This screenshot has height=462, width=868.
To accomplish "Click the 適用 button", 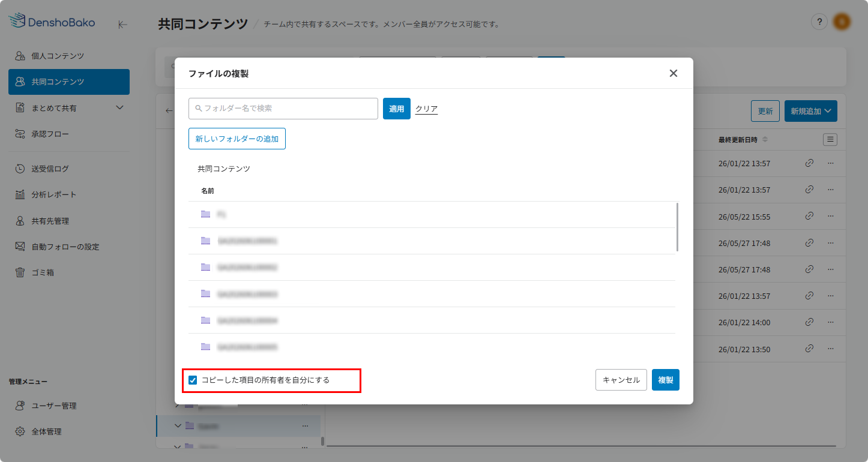I will pos(396,109).
